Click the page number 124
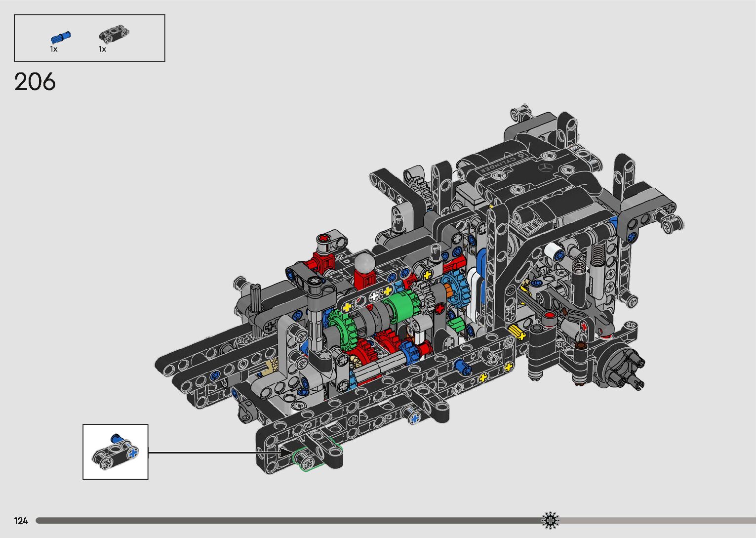 point(21,521)
